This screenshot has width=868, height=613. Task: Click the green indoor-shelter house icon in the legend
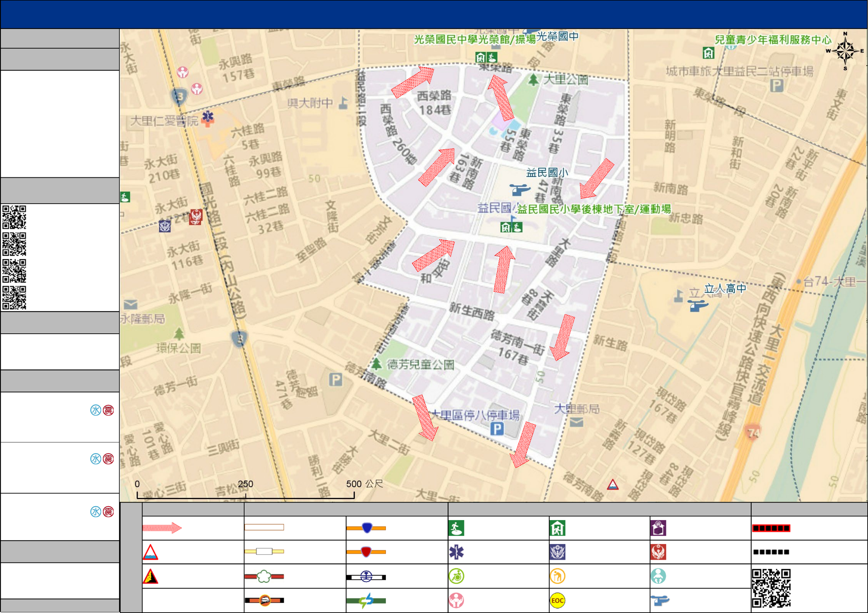coord(558,528)
